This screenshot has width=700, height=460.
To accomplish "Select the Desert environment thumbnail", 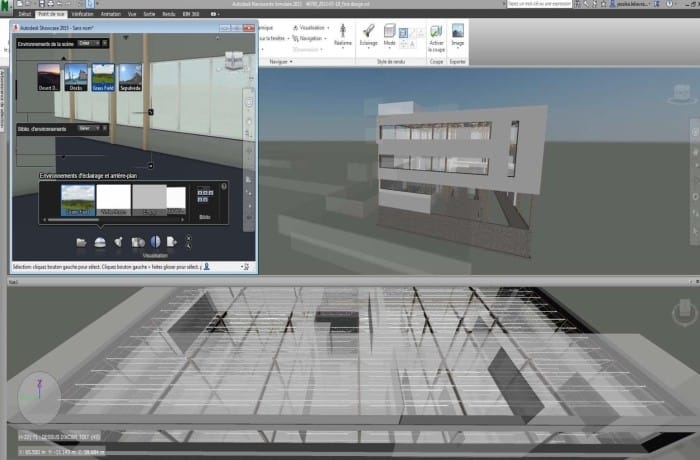I will tap(49, 77).
